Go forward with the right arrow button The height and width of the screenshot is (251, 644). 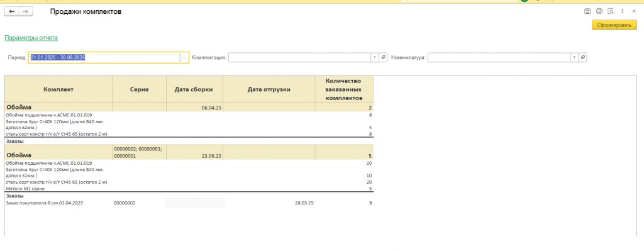point(25,12)
